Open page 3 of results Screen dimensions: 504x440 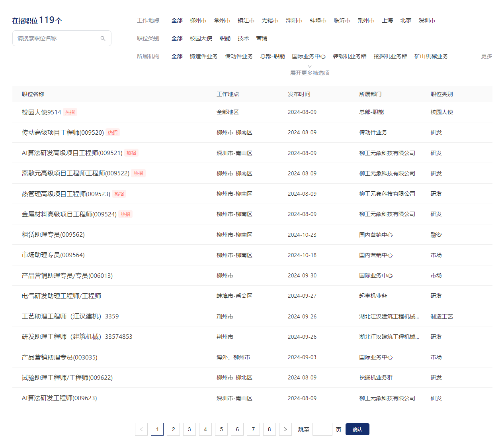click(189, 429)
